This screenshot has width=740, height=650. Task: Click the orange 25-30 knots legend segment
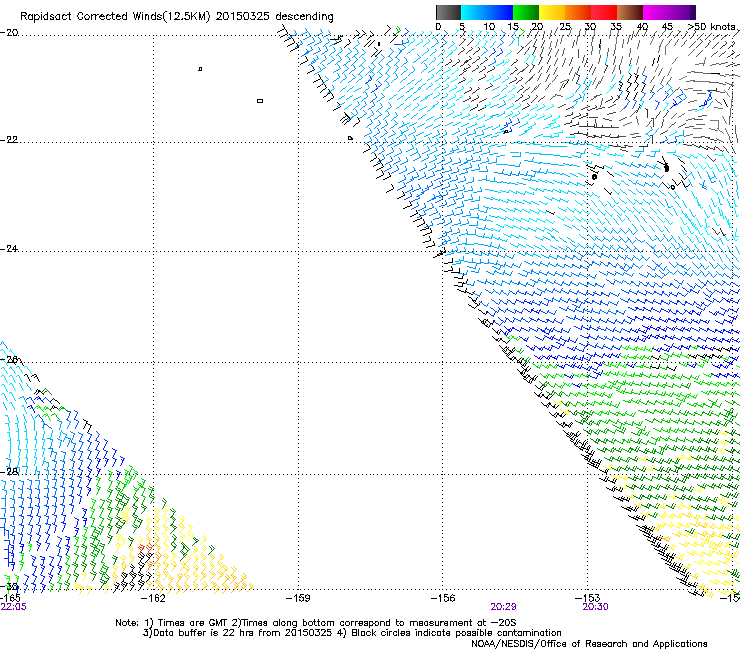pos(578,12)
